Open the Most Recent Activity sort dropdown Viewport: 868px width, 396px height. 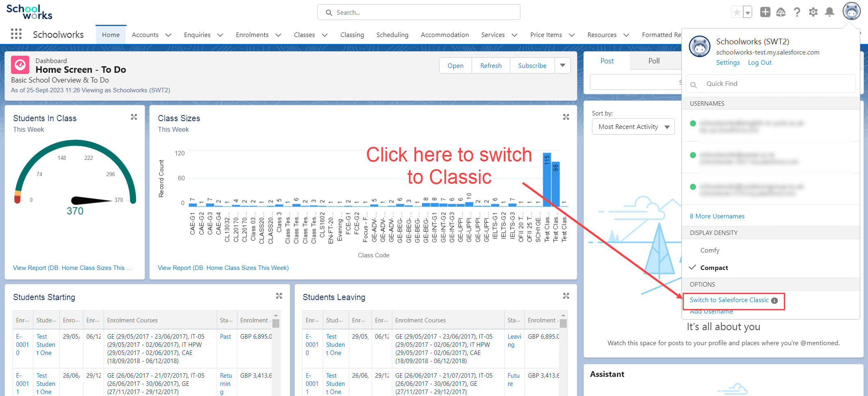(x=633, y=127)
